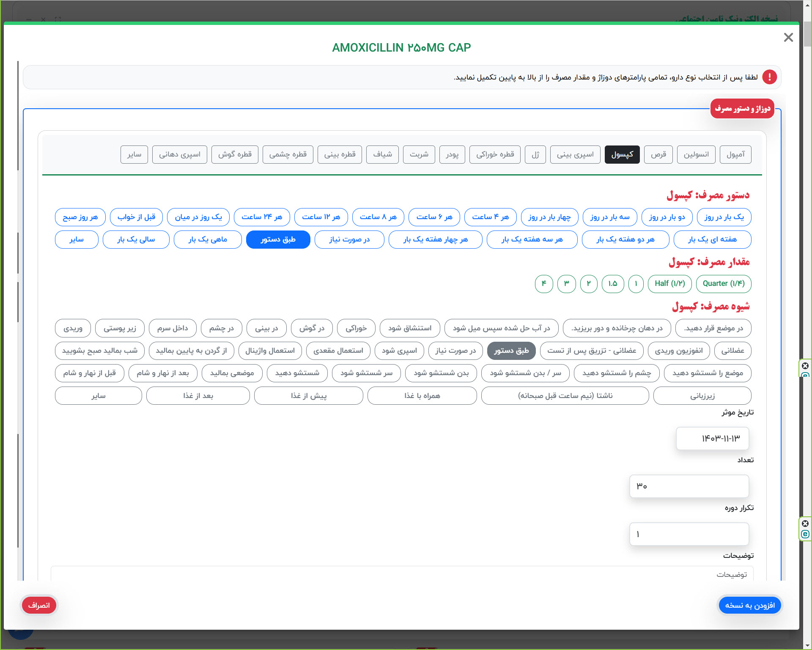Image resolution: width=812 pixels, height=650 pixels.
Task: Click the upper side widget close icon
Action: 805,365
